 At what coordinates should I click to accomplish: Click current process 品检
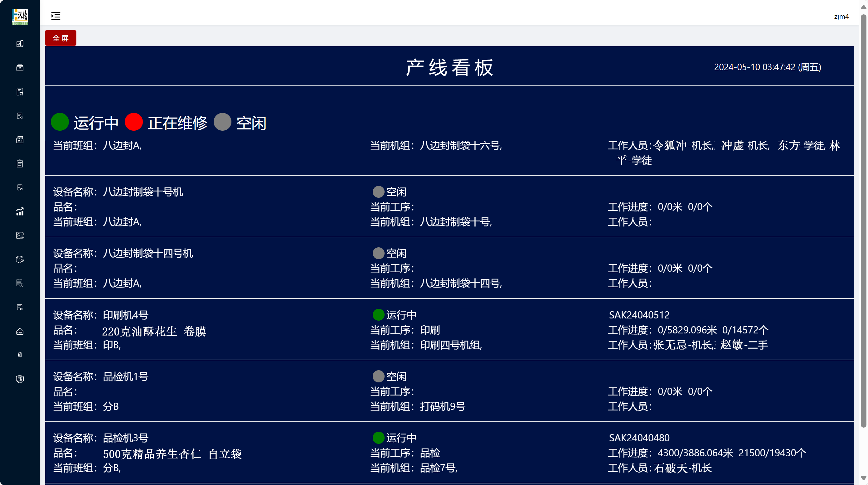click(430, 453)
